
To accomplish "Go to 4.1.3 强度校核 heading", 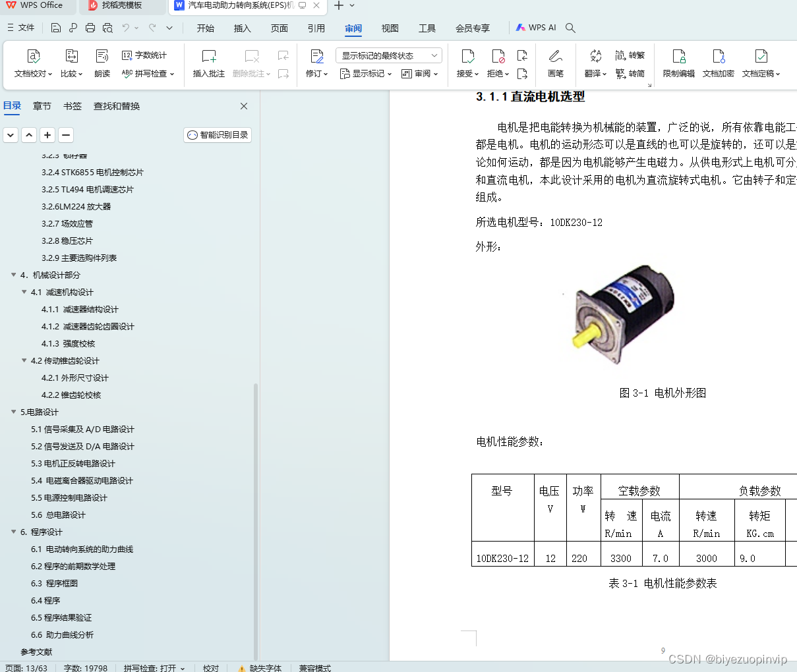I will pyautogui.click(x=69, y=343).
